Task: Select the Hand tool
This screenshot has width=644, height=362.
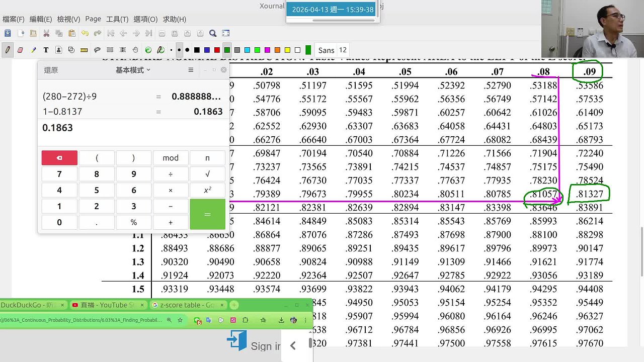Action: pos(135,50)
